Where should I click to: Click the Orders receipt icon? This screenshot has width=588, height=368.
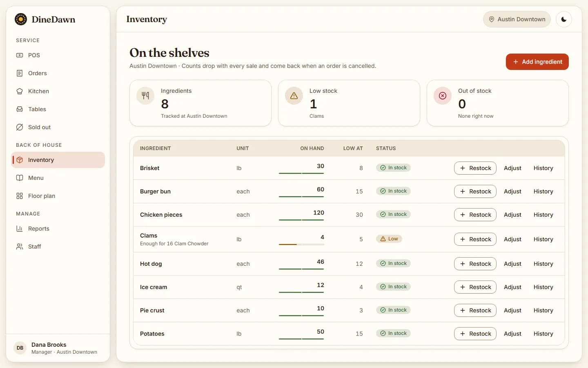click(x=20, y=73)
